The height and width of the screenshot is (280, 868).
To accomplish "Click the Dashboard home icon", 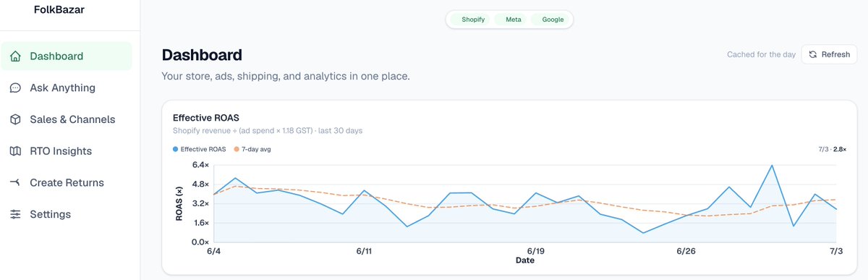I will coord(15,56).
